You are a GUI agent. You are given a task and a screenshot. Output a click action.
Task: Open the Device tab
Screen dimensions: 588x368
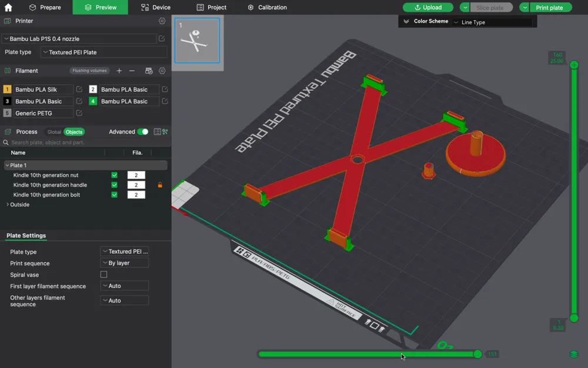click(x=156, y=7)
